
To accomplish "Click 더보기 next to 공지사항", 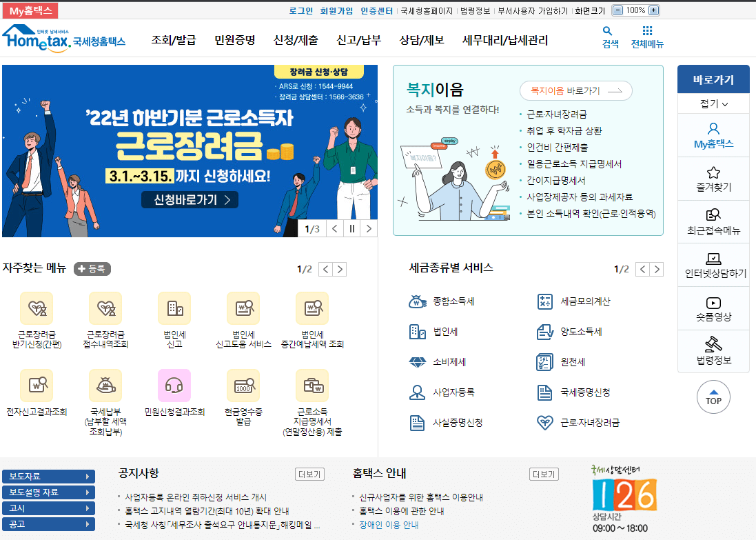I will point(309,474).
